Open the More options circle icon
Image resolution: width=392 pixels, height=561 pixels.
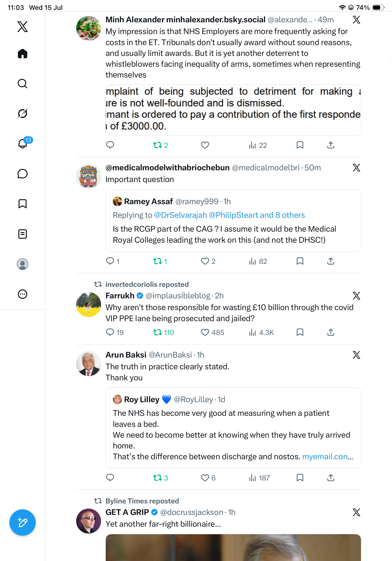click(x=23, y=294)
